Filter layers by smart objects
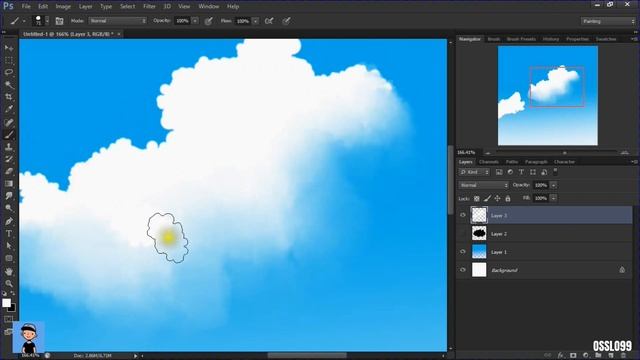The width and height of the screenshot is (640, 360). [544, 172]
